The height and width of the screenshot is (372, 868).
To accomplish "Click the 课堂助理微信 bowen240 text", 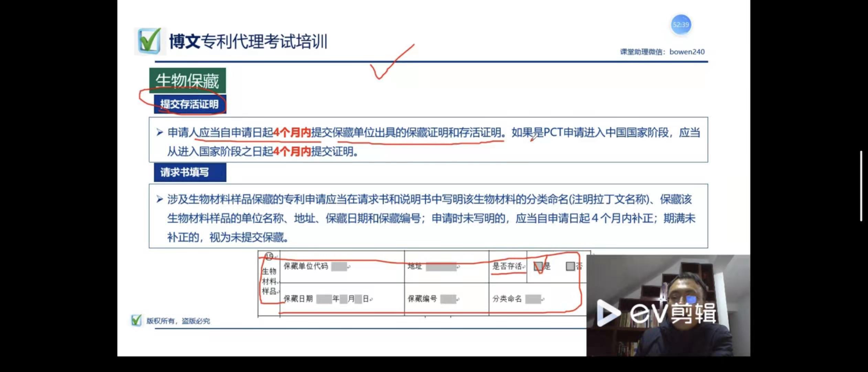I will (662, 52).
